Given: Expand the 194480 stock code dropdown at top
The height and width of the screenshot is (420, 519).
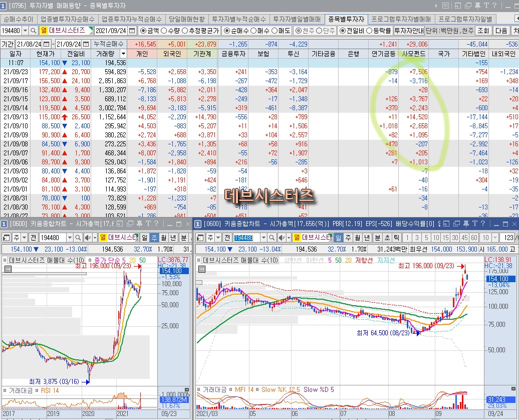Looking at the screenshot, I should [x=25, y=31].
